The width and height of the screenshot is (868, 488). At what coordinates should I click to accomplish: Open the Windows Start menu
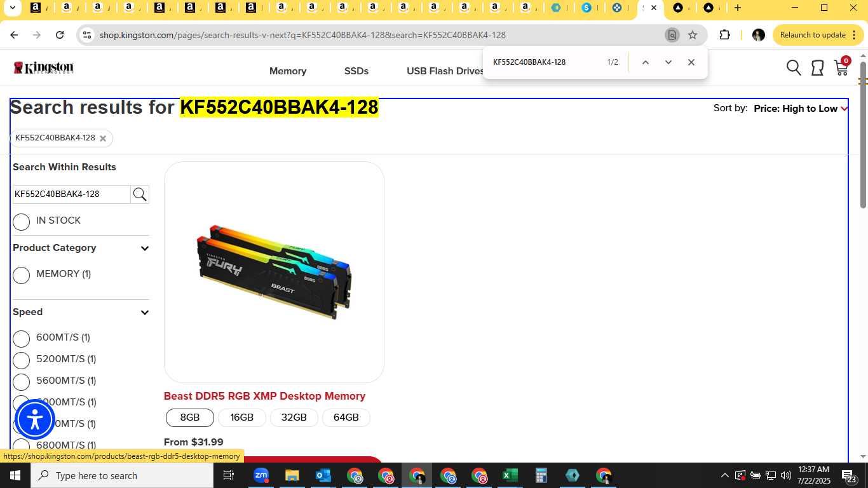click(15, 475)
